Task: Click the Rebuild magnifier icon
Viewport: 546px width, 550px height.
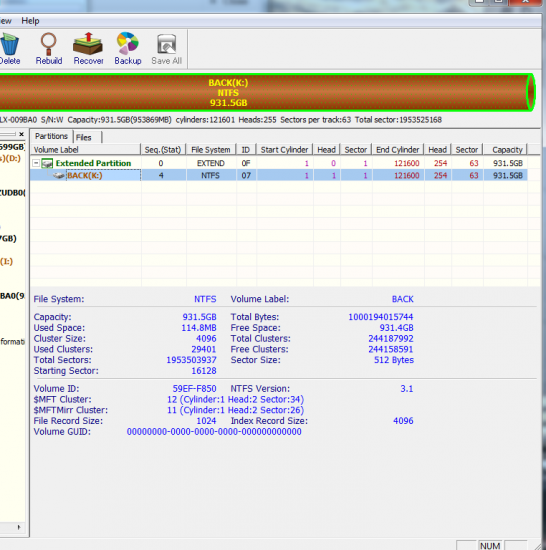Action: point(48,44)
